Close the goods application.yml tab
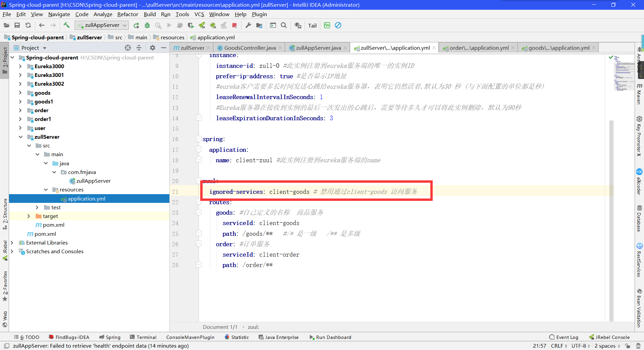 pyautogui.click(x=594, y=48)
